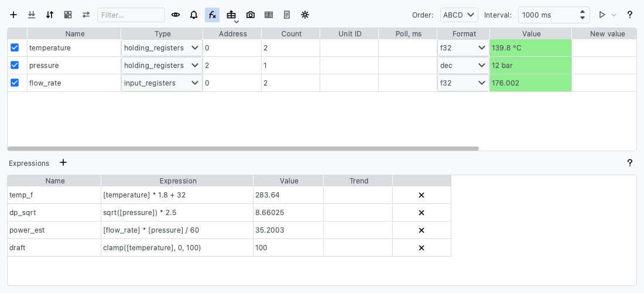Open Format f32 dropdown for temperature
Image resolution: width=644 pixels, height=293 pixels.
[463, 47]
